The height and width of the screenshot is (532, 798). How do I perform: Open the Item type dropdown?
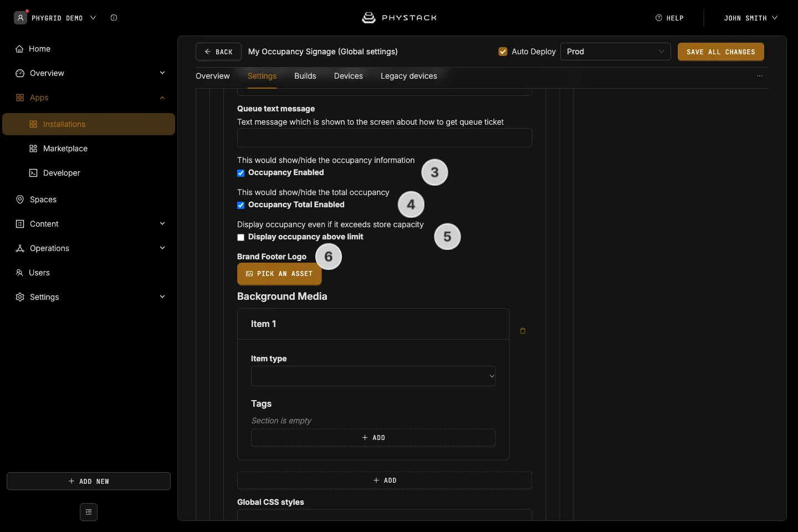[x=373, y=376]
